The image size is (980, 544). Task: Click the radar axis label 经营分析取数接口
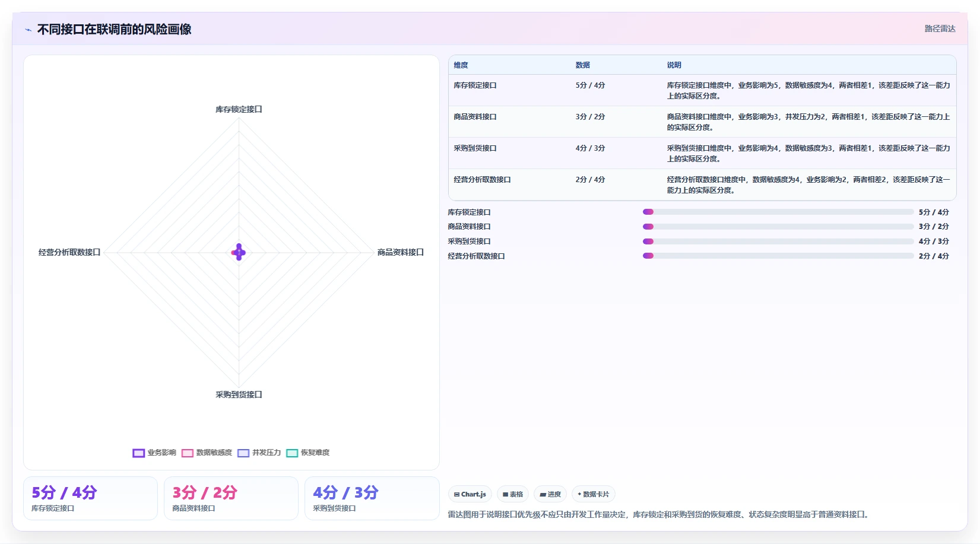[x=69, y=252]
